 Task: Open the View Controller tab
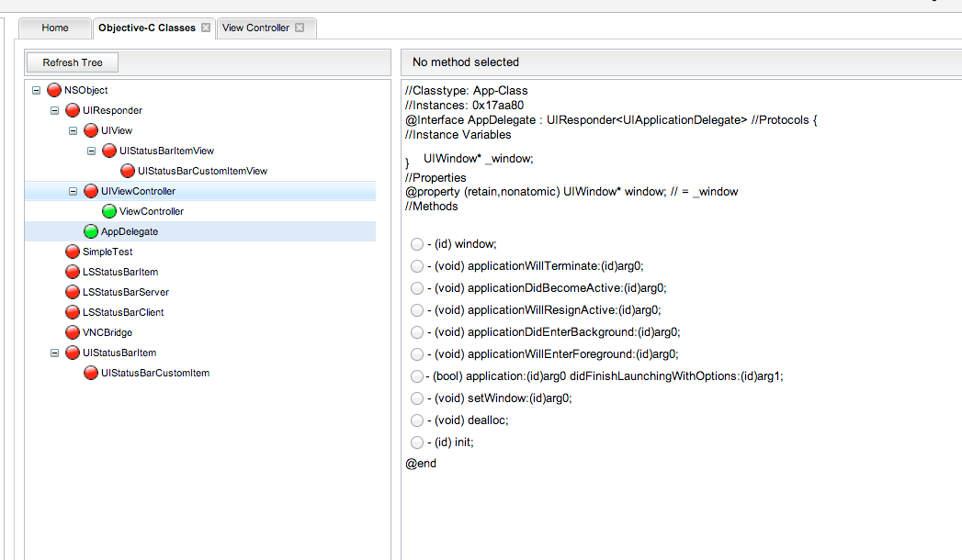(x=255, y=28)
